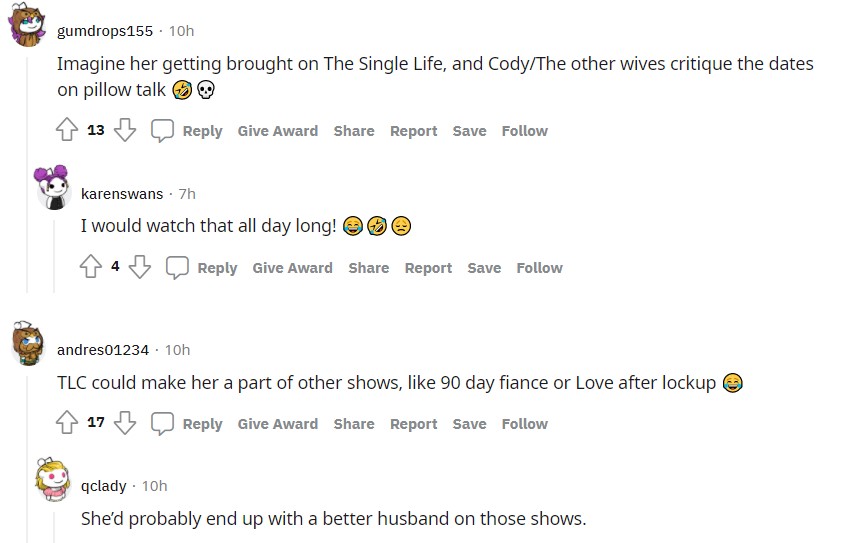Open gumdrops155 user profile link
Viewport: 852px width, 543px height.
(105, 31)
